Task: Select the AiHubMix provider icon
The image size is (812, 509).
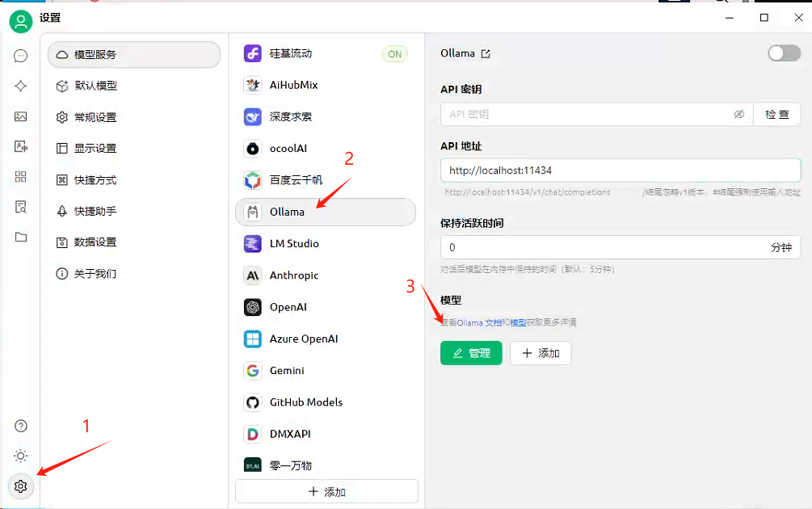Action: pyautogui.click(x=253, y=85)
